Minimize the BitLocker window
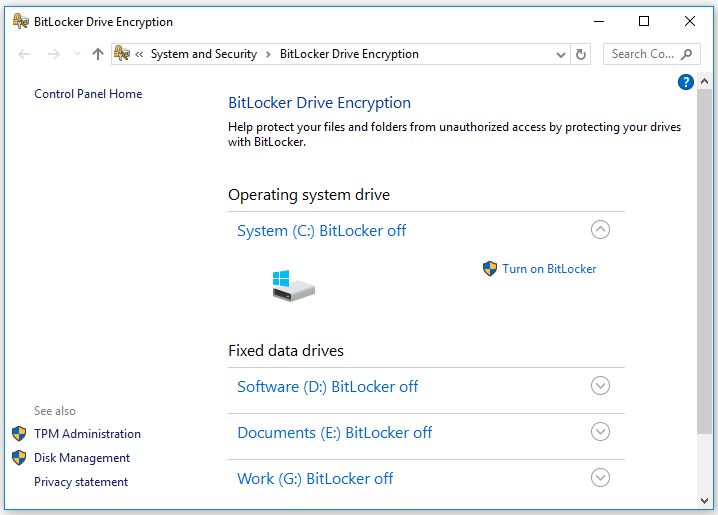Viewport: 718px width, 515px height. click(x=599, y=21)
